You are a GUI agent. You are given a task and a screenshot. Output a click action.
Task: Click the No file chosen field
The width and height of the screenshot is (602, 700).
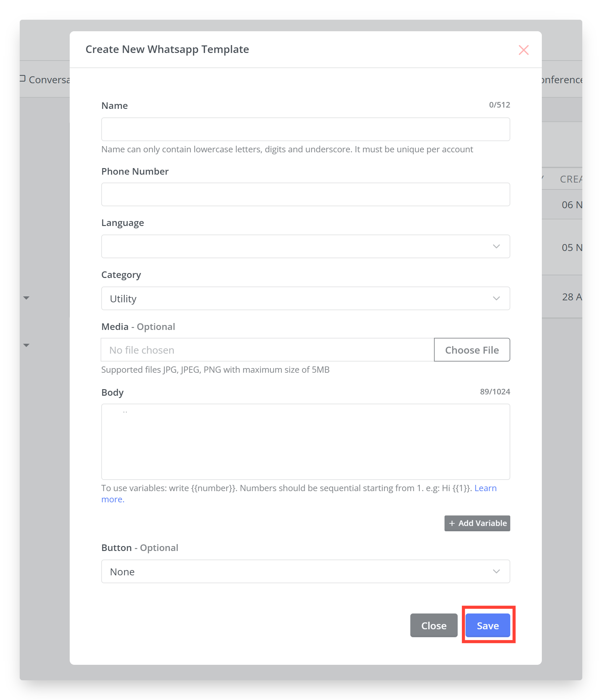point(267,350)
